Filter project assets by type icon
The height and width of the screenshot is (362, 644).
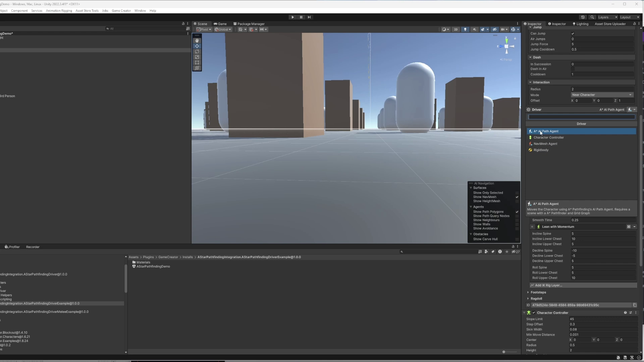[486, 252]
